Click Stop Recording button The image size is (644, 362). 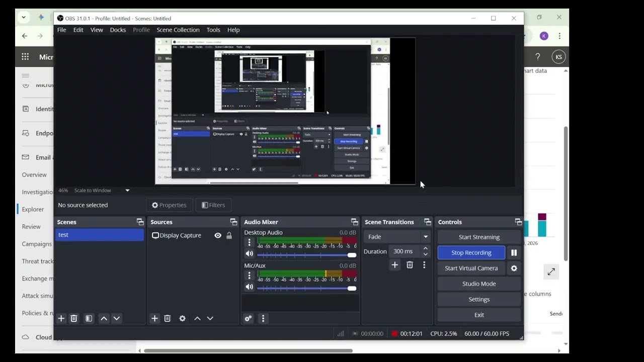pyautogui.click(x=471, y=252)
